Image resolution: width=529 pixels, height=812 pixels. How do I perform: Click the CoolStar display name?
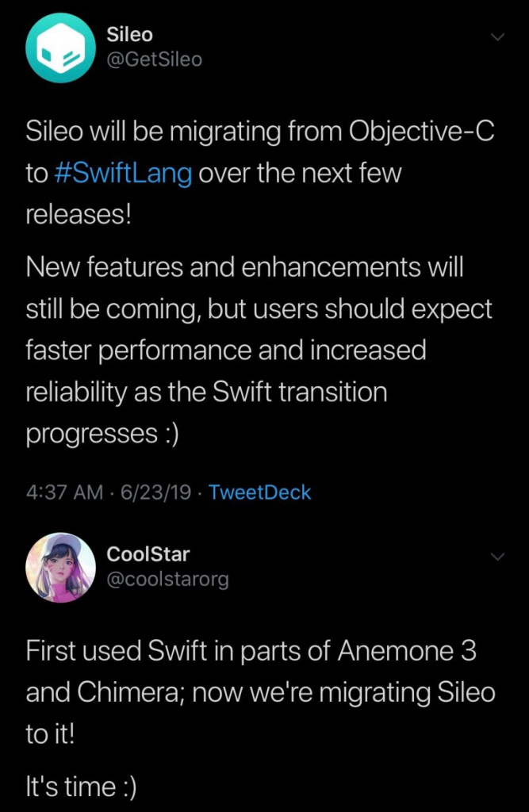pos(148,553)
